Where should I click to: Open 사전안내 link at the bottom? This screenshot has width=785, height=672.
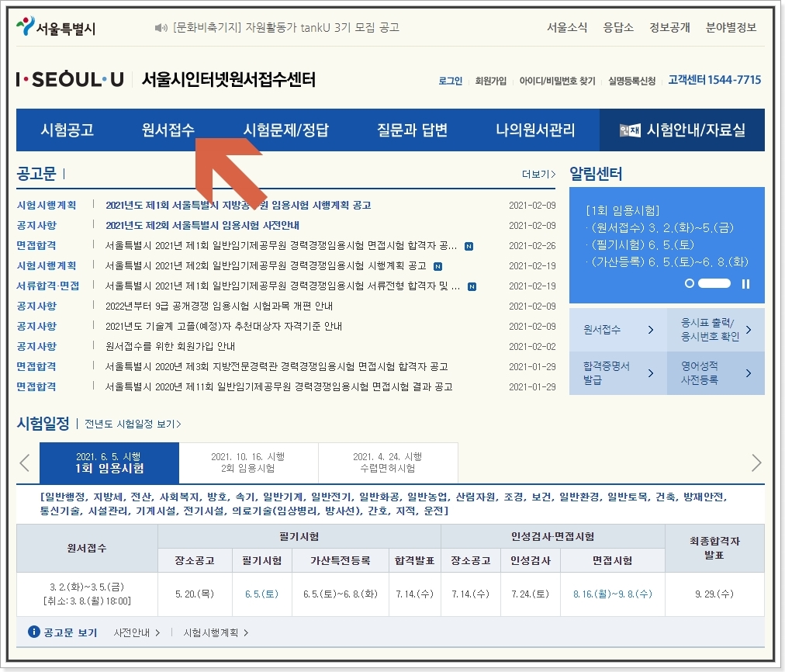137,632
